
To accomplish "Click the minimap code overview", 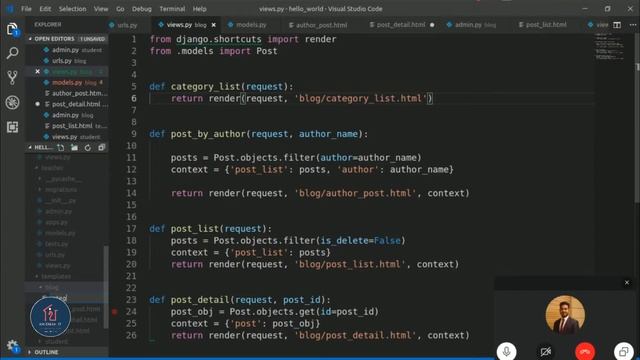I will (609, 47).
